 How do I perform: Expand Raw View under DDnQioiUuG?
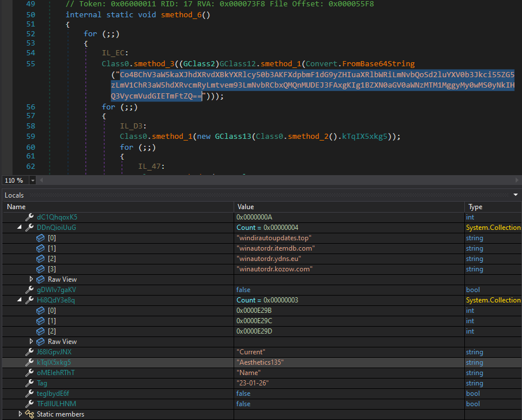(x=31, y=279)
